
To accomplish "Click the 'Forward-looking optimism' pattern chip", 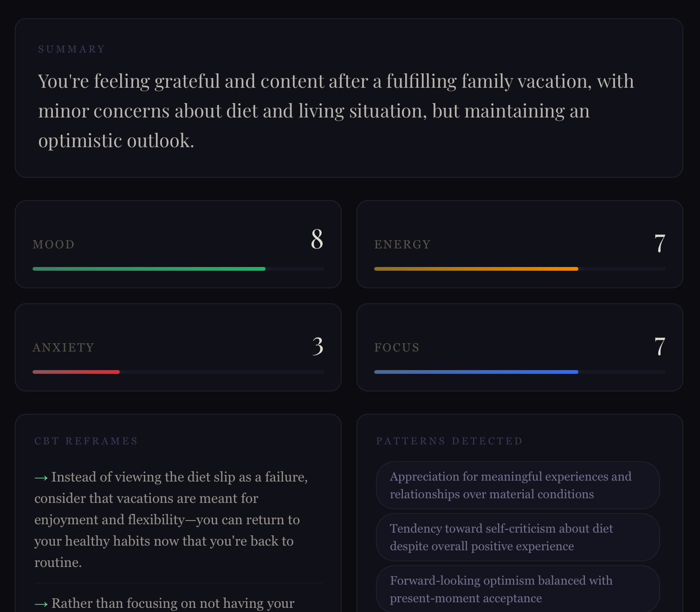I will [518, 589].
